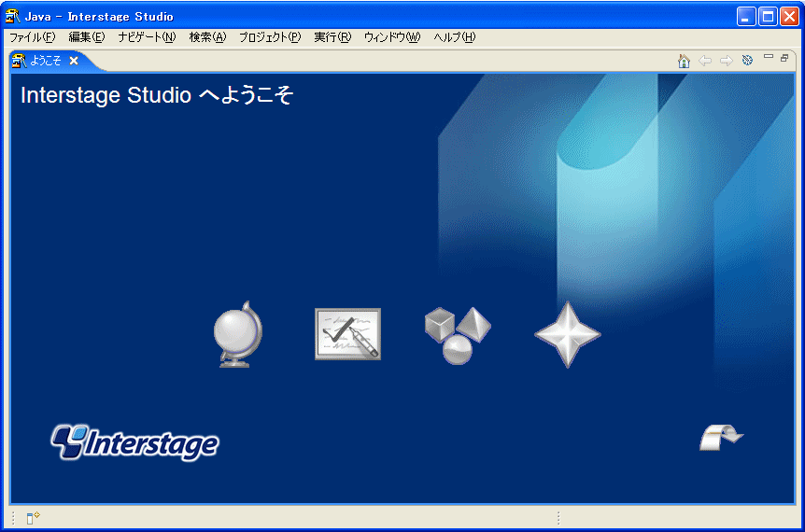This screenshot has width=805, height=532.
Task: Close the ようこそ tab
Action: (x=74, y=61)
